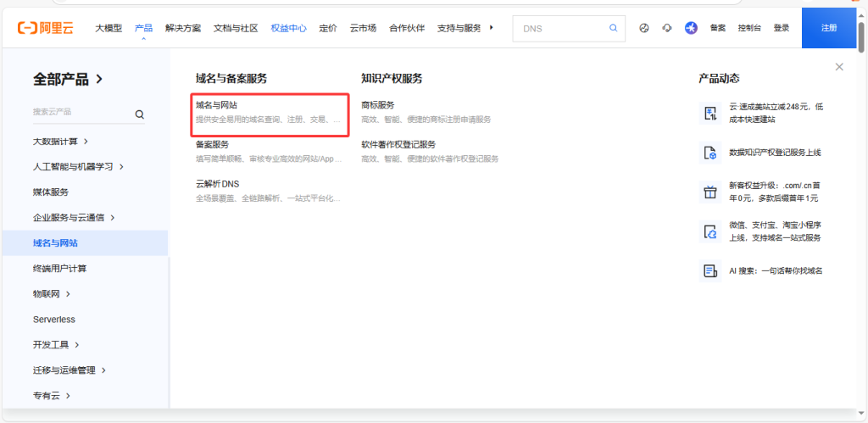This screenshot has height=423, width=868.
Task: Click icon beside 数据知识产权登记服务上线 news
Action: (x=710, y=153)
